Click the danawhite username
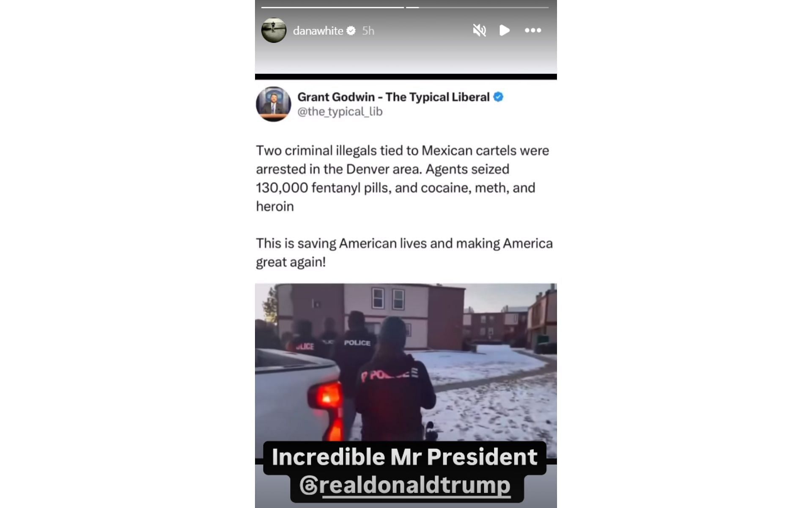The image size is (812, 508). click(318, 31)
